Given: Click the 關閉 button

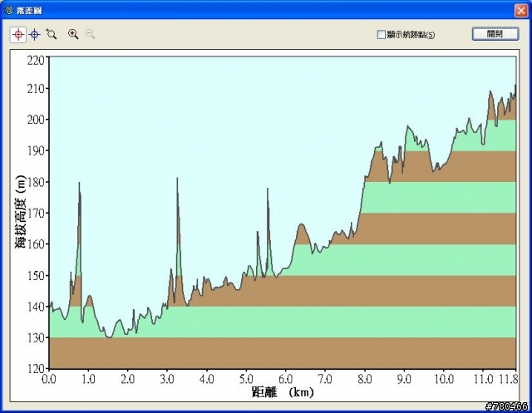Looking at the screenshot, I should tap(495, 34).
